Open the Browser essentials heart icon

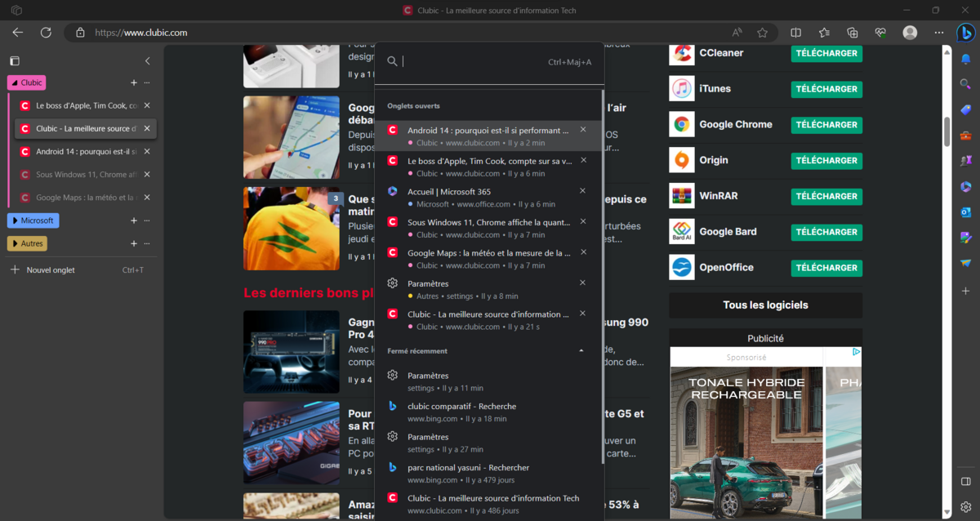tap(880, 33)
